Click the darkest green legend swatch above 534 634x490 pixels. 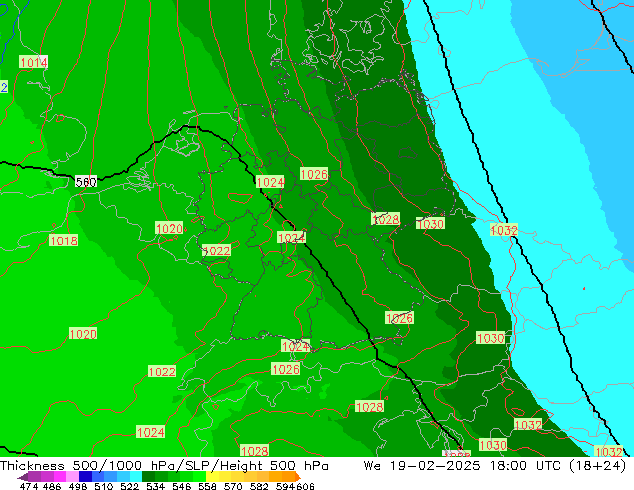click(x=148, y=476)
